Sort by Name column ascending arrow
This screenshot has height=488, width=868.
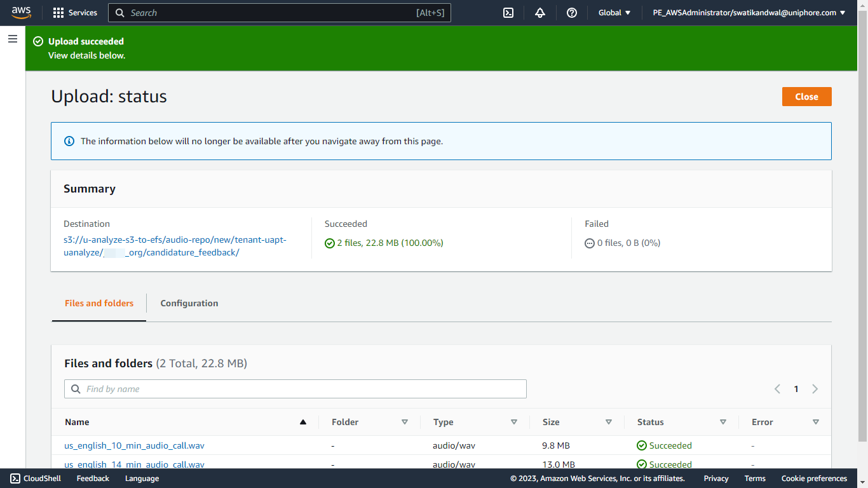[303, 422]
